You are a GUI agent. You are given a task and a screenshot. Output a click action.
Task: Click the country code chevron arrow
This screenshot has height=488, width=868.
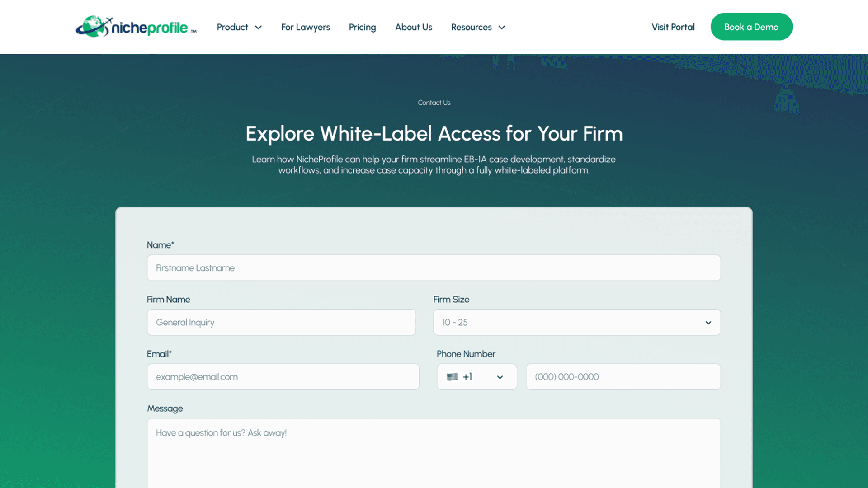point(500,377)
